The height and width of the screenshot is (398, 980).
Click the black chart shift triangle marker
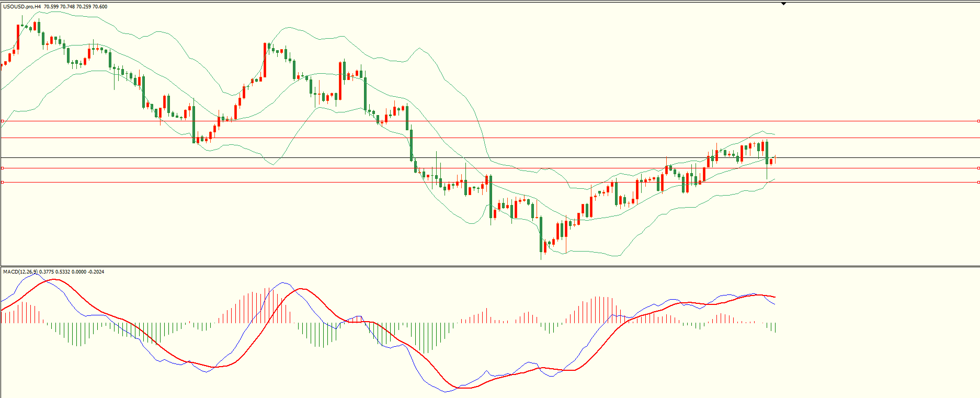[x=783, y=4]
